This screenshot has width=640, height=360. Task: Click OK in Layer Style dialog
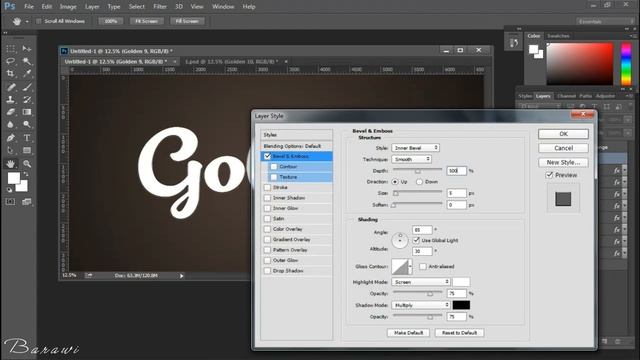pos(563,134)
